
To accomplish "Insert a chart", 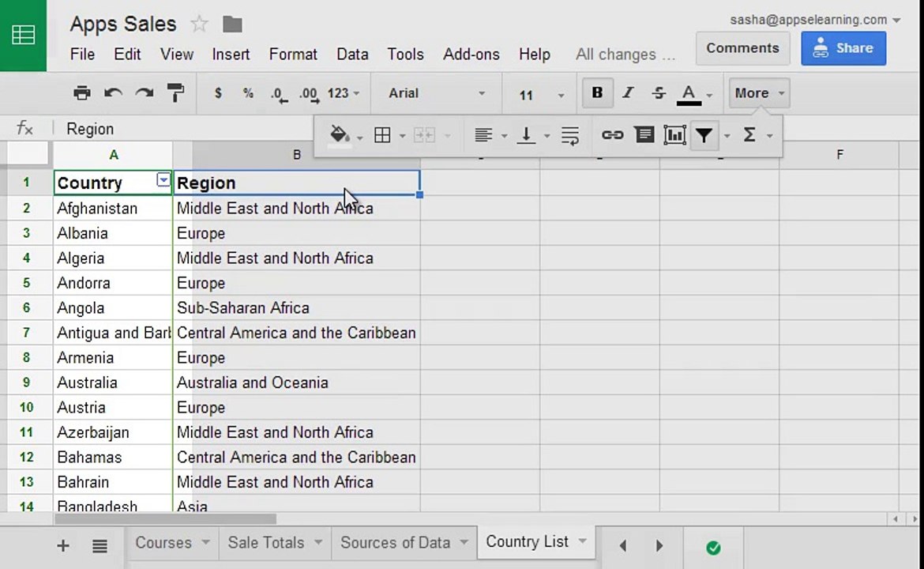I will pyautogui.click(x=674, y=135).
